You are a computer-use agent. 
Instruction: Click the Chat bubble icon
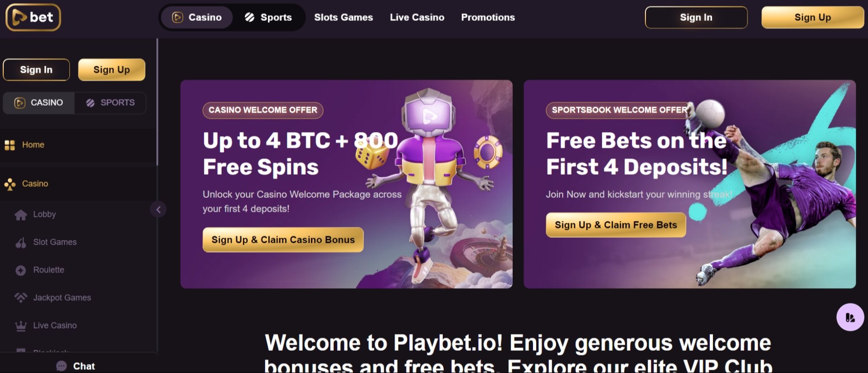61,365
